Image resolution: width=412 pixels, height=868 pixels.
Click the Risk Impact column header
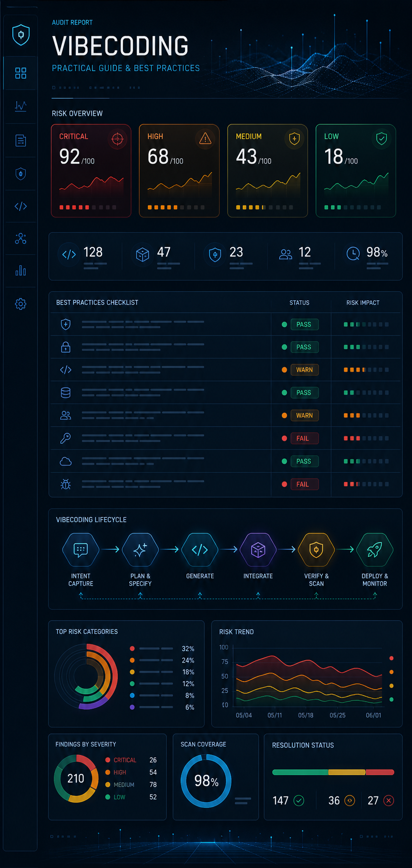click(x=363, y=303)
